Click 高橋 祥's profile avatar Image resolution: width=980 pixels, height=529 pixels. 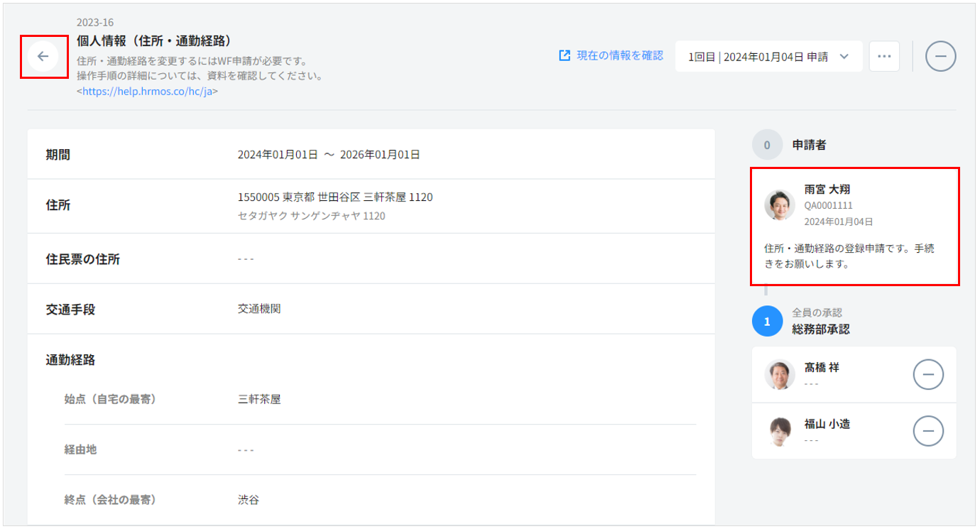point(779,374)
